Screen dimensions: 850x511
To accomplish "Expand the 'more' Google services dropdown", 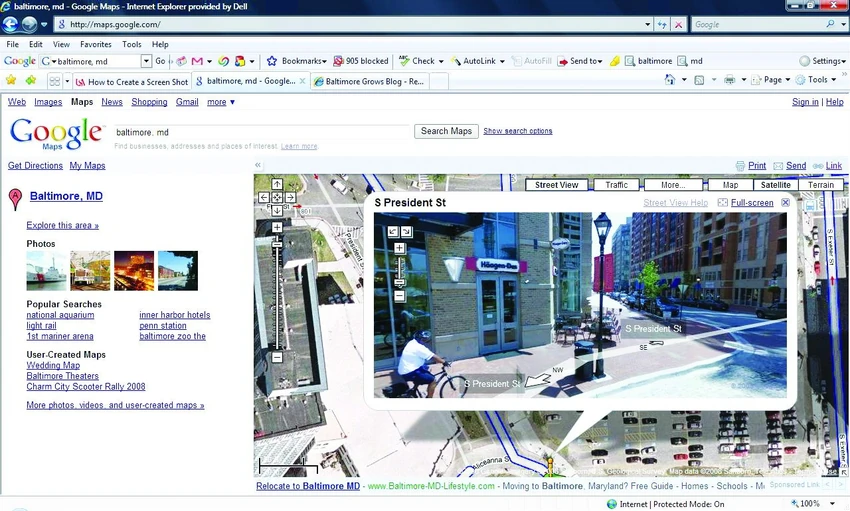I will pyautogui.click(x=221, y=102).
